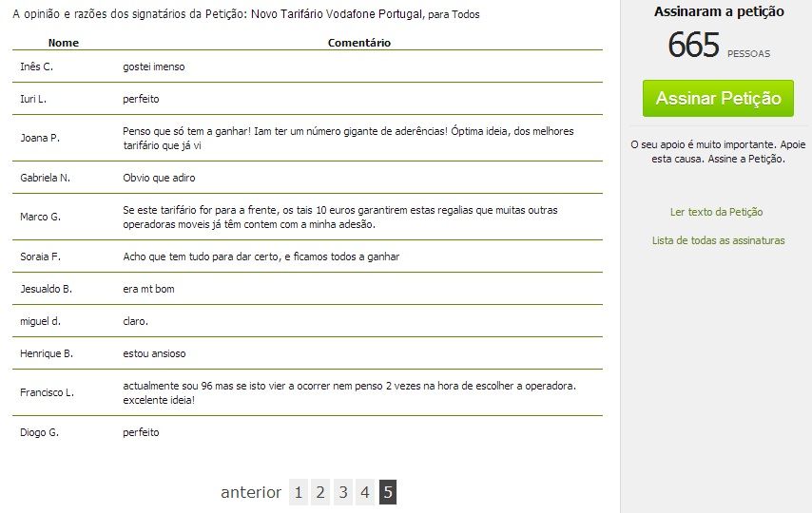Image resolution: width=812 pixels, height=513 pixels.
Task: Click Gabriela N.'s comment "Obvio que adiro"
Action: (159, 178)
